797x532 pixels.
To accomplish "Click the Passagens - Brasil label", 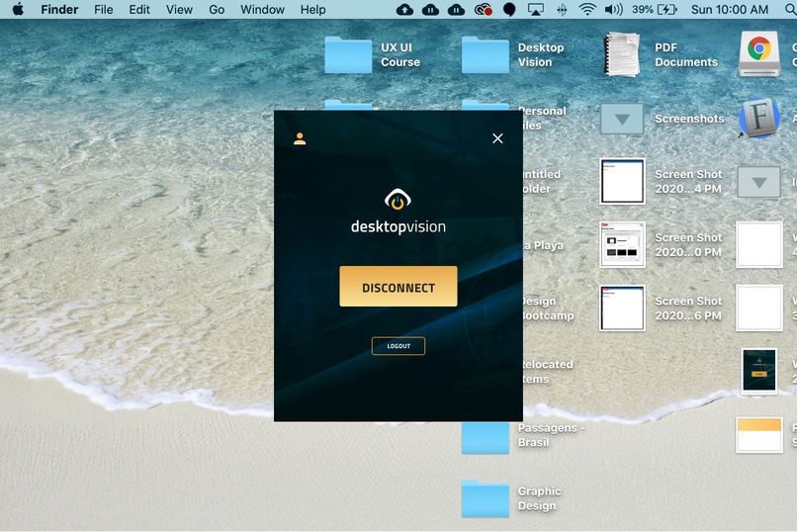I will tap(551, 435).
